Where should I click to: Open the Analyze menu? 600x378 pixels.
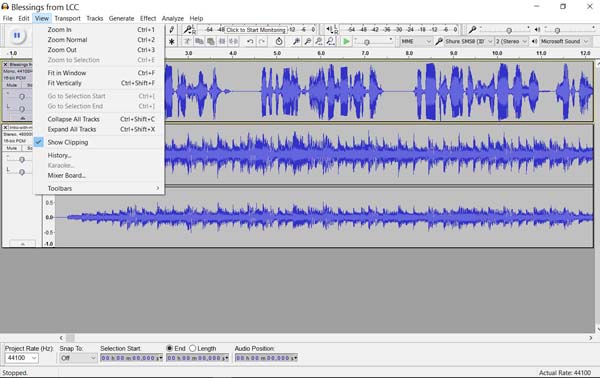pos(173,18)
